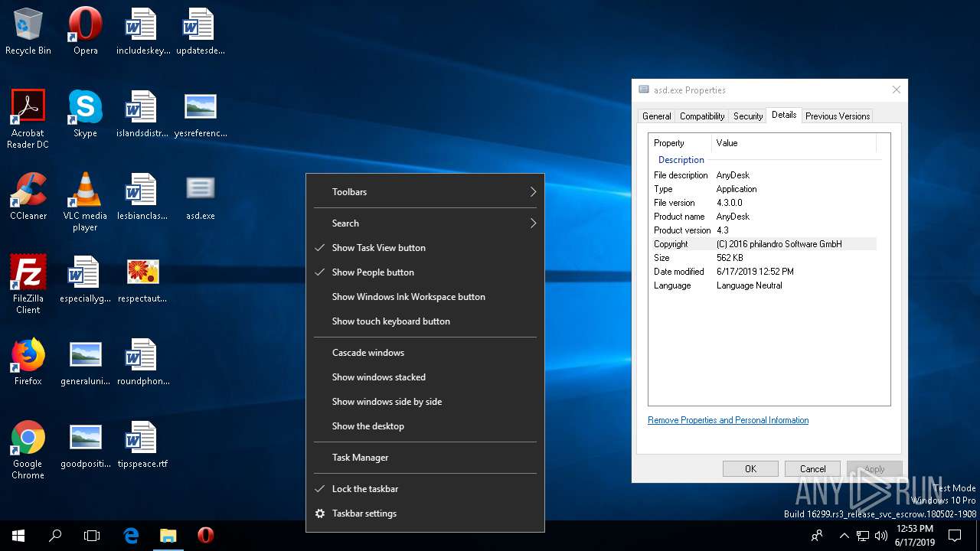Select the lesbianclas document icon

tap(142, 196)
